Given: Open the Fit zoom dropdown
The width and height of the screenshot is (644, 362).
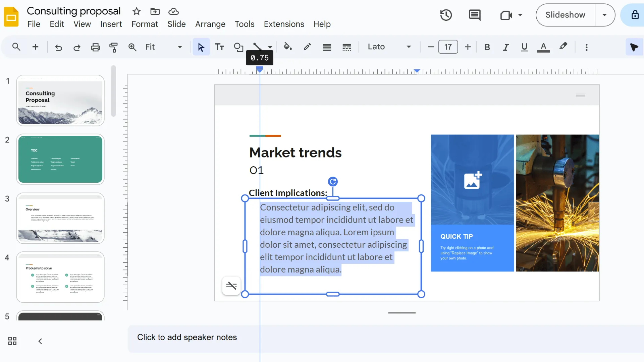Looking at the screenshot, I should 164,47.
